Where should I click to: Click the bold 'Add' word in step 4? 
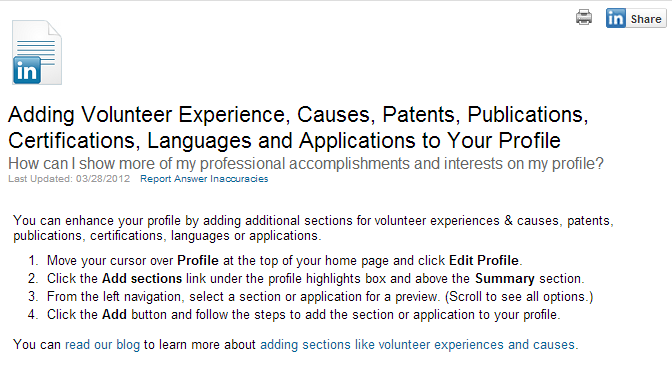click(x=114, y=315)
